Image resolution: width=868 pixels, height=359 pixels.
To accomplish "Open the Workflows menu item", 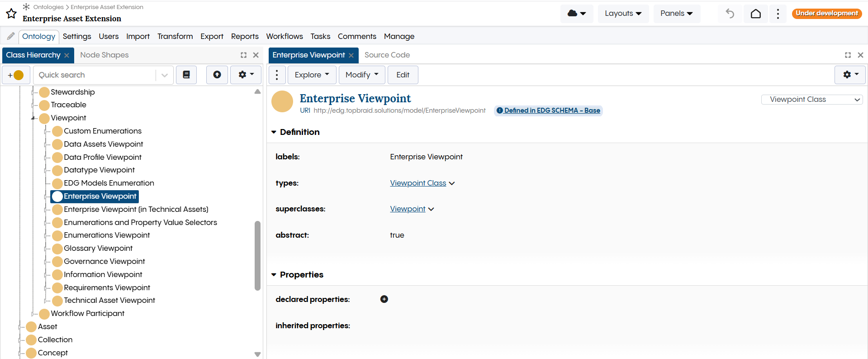I will (284, 36).
